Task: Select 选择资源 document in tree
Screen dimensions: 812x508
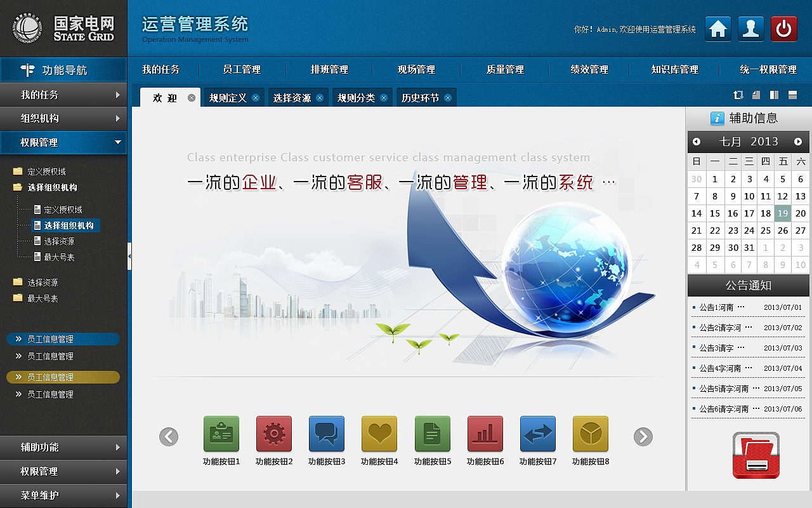Action: [x=55, y=241]
